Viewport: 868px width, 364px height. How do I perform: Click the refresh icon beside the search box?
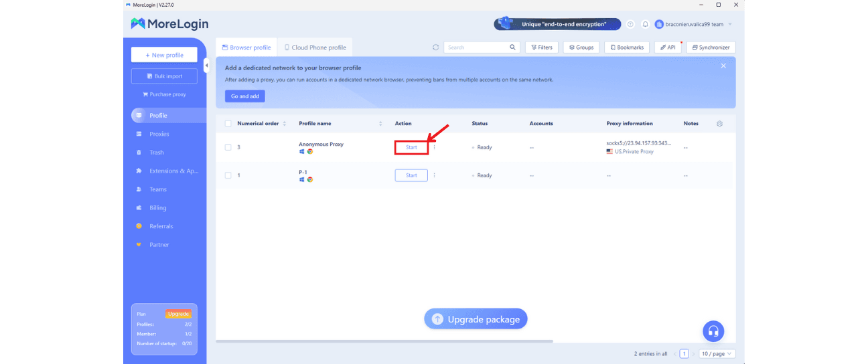point(436,48)
